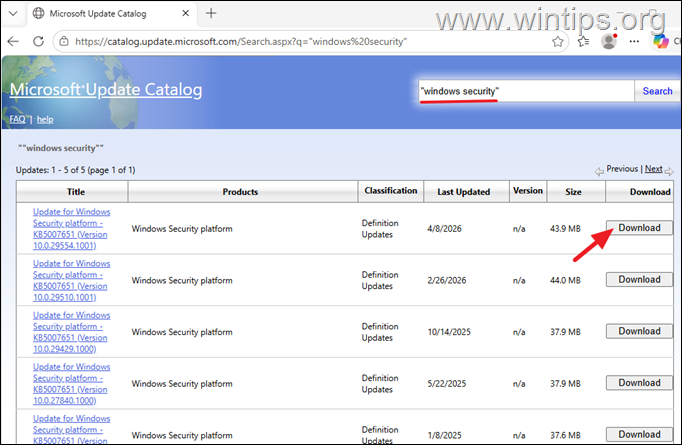Open the Copilot icon in toolbar

tap(661, 41)
